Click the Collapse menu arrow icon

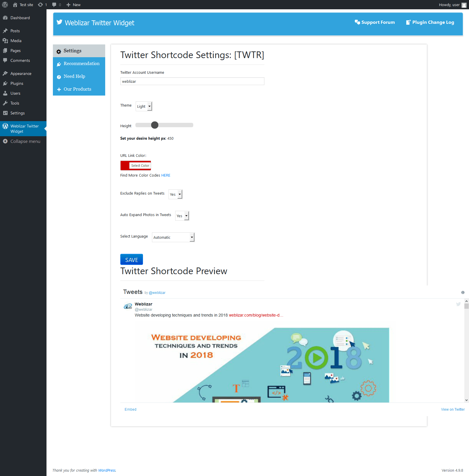[x=5, y=141]
